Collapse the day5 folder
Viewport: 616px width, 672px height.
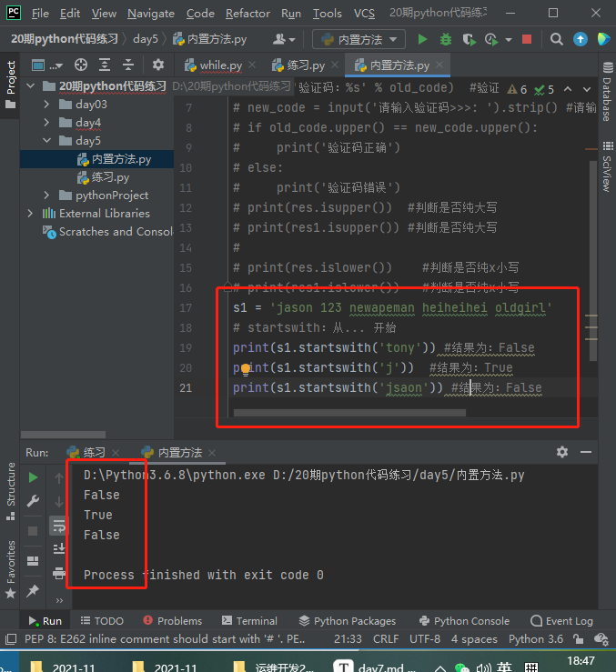coord(46,141)
